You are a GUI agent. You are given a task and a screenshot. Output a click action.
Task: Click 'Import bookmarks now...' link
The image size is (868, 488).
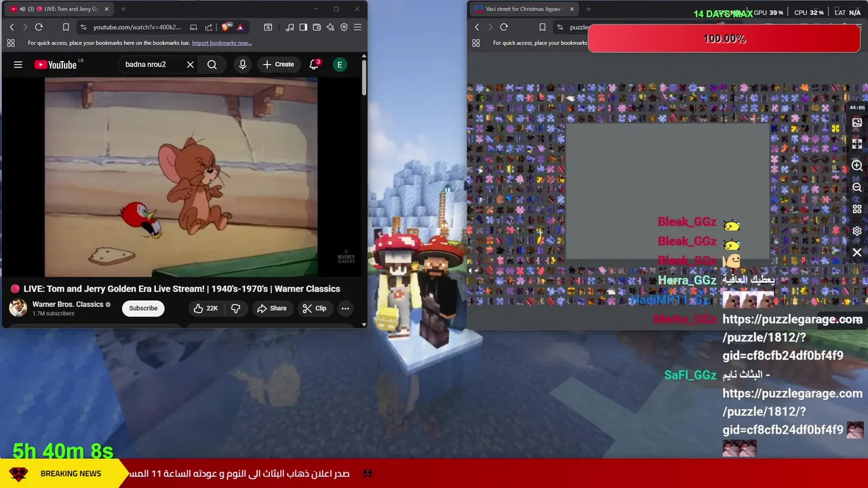click(x=222, y=43)
